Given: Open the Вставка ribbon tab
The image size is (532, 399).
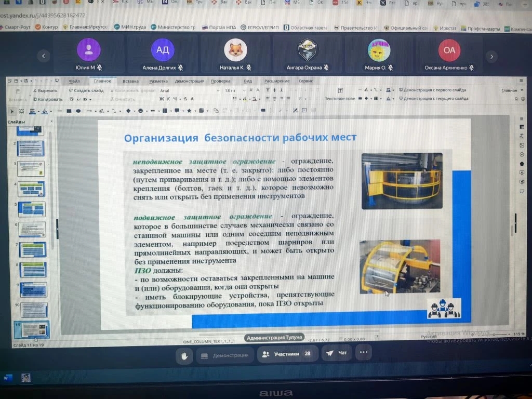Looking at the screenshot, I should pyautogui.click(x=130, y=81).
